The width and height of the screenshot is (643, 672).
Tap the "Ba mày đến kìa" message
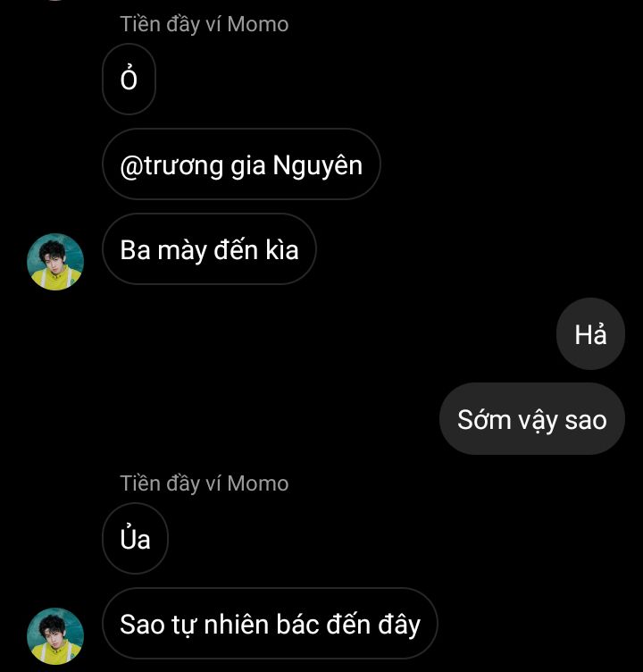[x=209, y=249]
